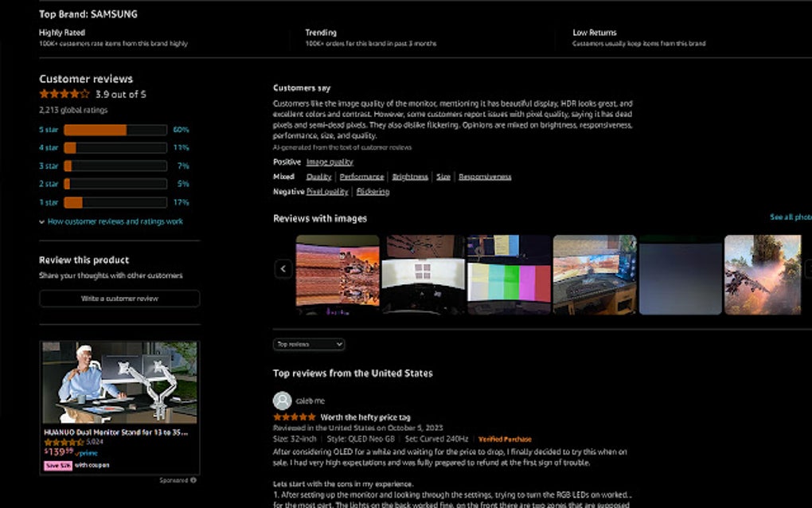812x508 pixels.
Task: Open the Quality mixed tag
Action: point(318,177)
